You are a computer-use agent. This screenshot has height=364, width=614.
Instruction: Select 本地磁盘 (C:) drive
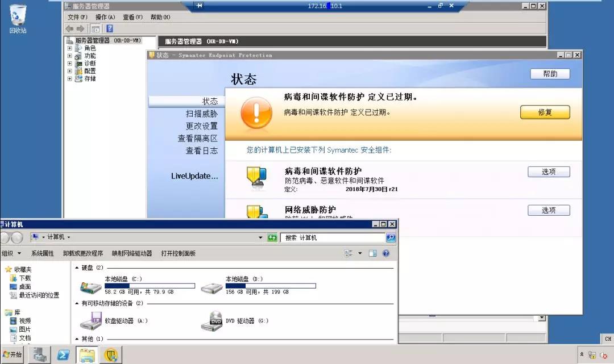[137, 286]
